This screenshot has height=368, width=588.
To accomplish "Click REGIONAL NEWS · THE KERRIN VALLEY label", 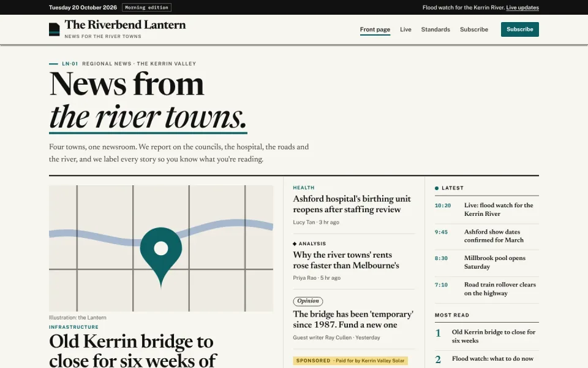I will pos(139,64).
